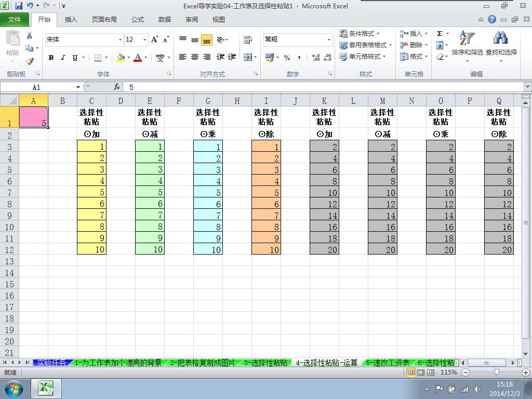This screenshot has height=399, width=532.
Task: Click the zoom slider handle
Action: (497, 373)
